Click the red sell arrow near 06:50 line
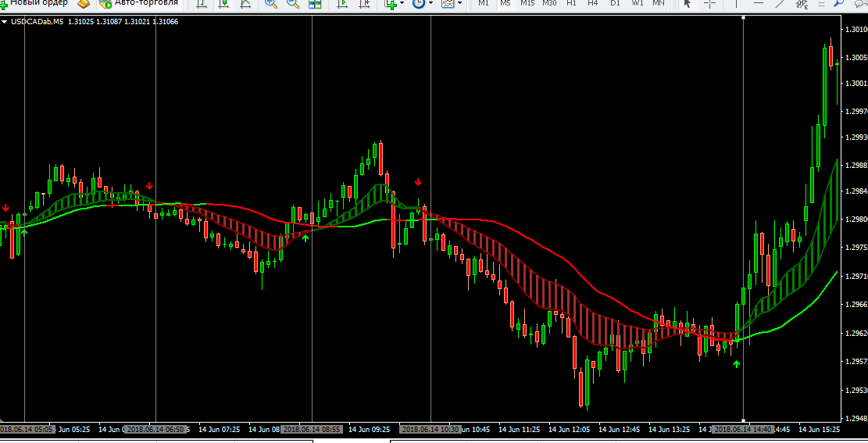 [149, 186]
